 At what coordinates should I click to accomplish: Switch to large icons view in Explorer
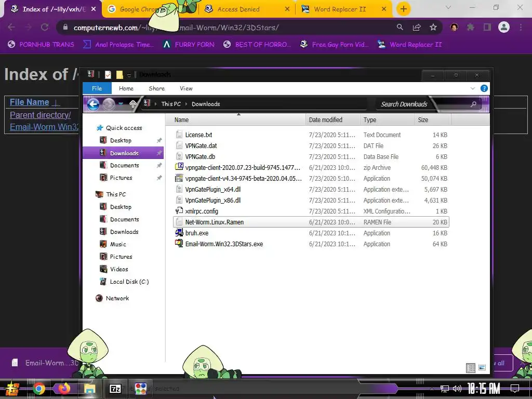[x=482, y=368]
